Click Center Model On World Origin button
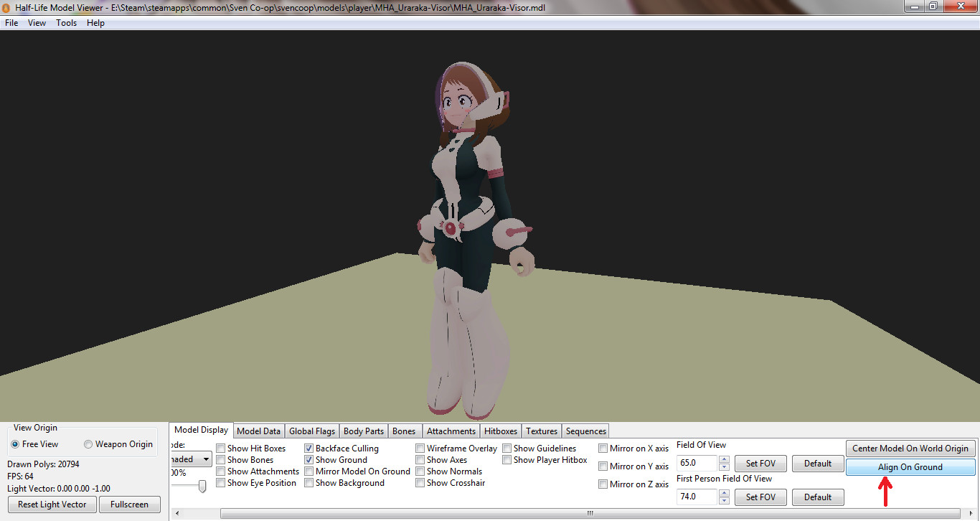 910,449
